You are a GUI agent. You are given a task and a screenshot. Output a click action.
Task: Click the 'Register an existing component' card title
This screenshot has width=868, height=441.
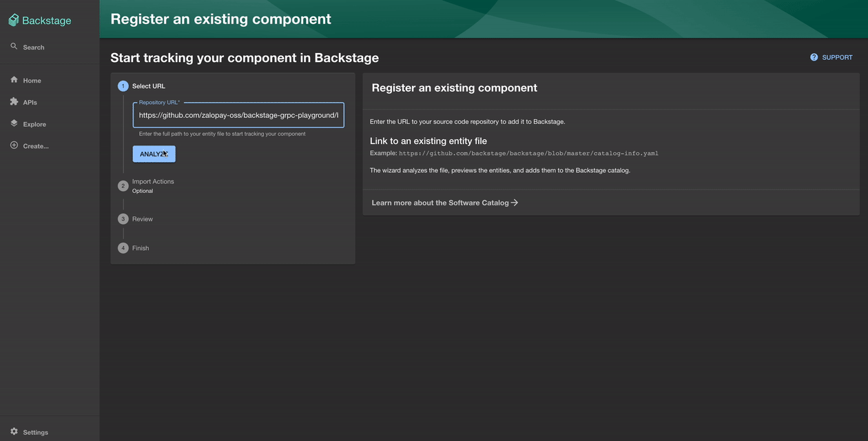click(x=455, y=88)
